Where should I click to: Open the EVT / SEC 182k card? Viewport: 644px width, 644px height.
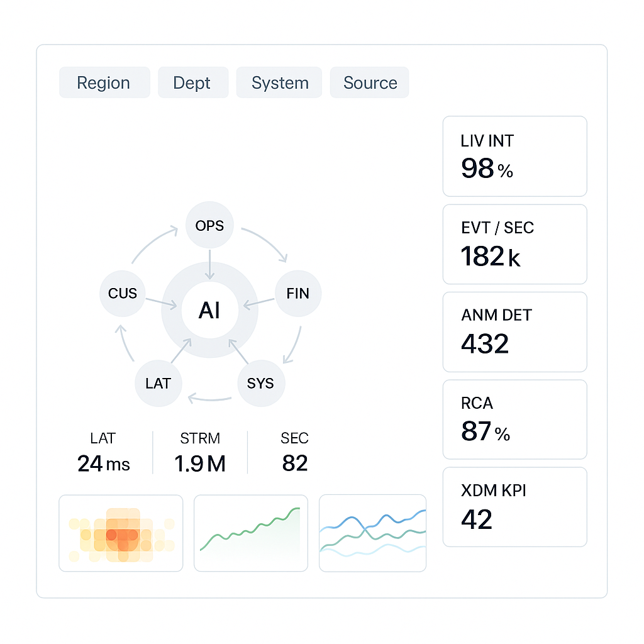click(514, 245)
